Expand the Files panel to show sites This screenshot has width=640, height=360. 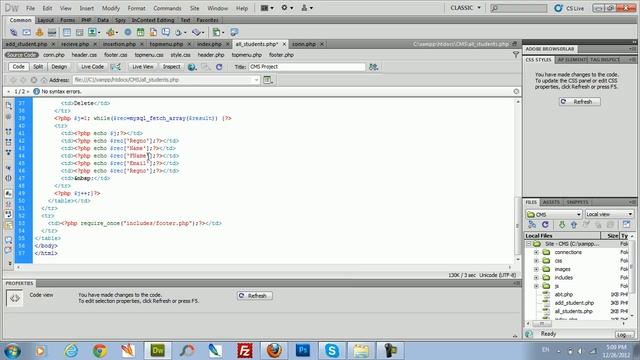pos(627,224)
